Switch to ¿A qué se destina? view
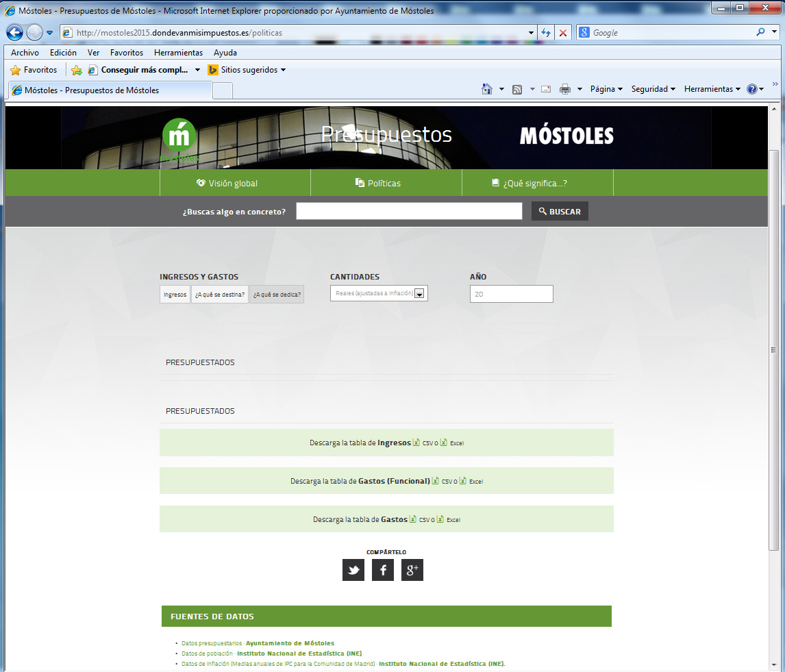This screenshot has width=785, height=672. tap(220, 295)
